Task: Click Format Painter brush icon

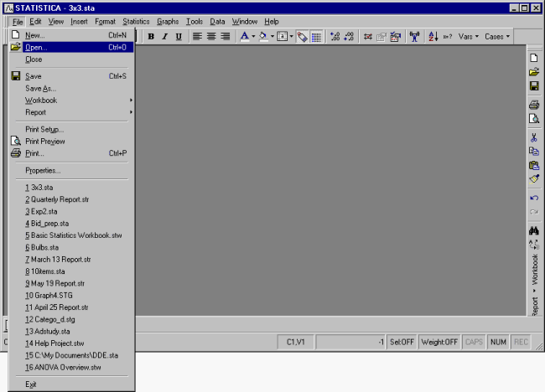Action: (534, 179)
